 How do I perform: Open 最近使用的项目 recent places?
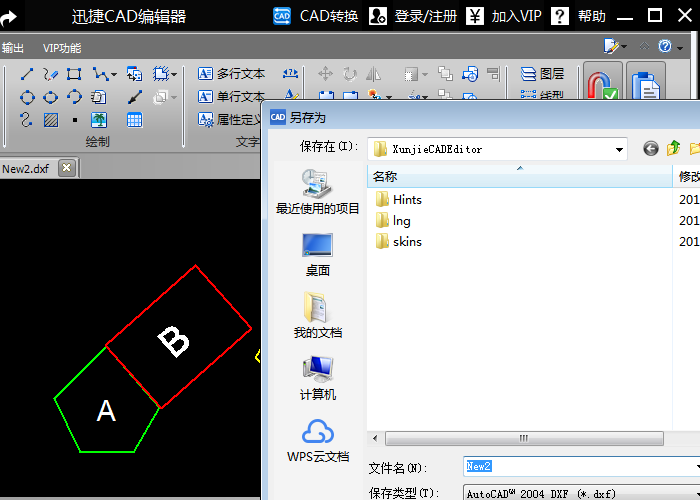[317, 192]
